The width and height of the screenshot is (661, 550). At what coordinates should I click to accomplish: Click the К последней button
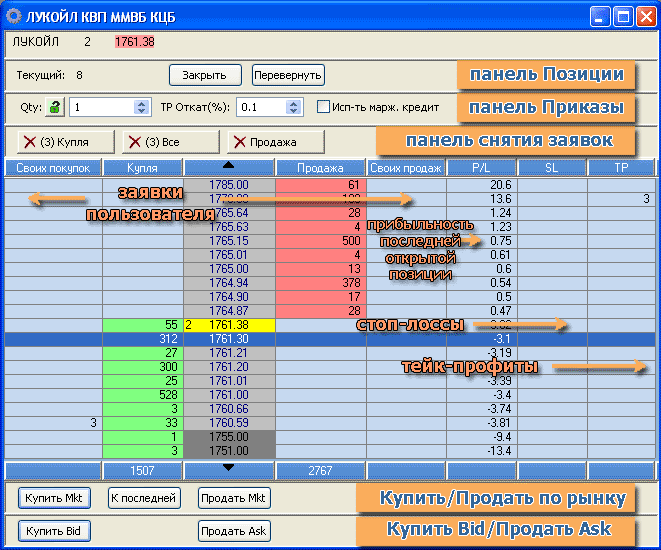[144, 498]
